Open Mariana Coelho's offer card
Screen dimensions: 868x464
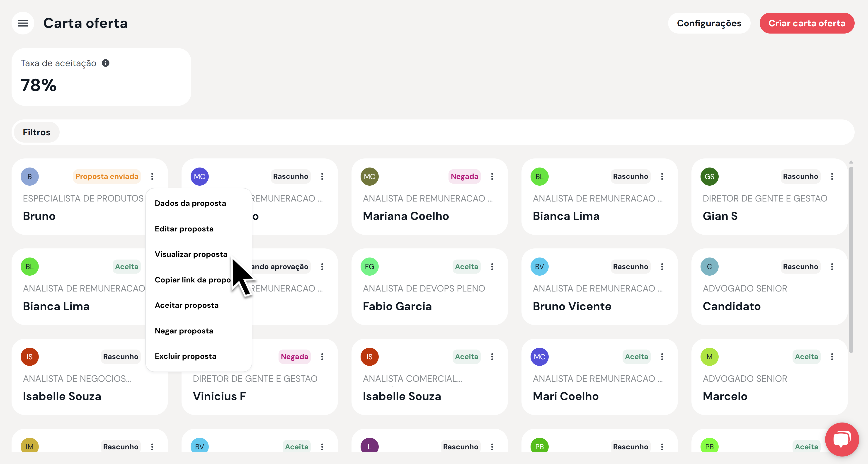[x=429, y=197]
